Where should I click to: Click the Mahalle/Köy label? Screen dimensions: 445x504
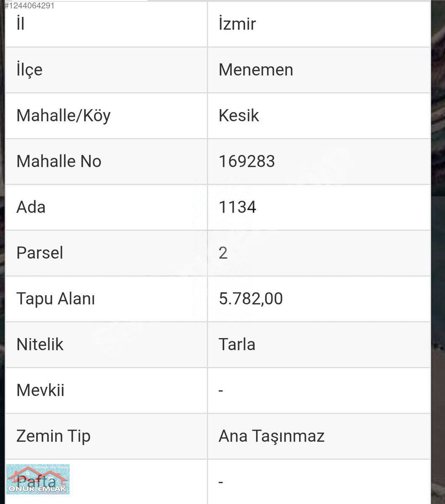click(63, 115)
